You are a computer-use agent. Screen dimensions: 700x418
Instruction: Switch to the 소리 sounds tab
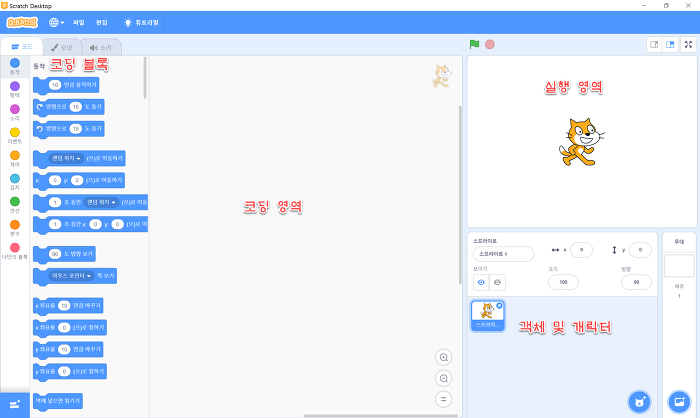[101, 47]
